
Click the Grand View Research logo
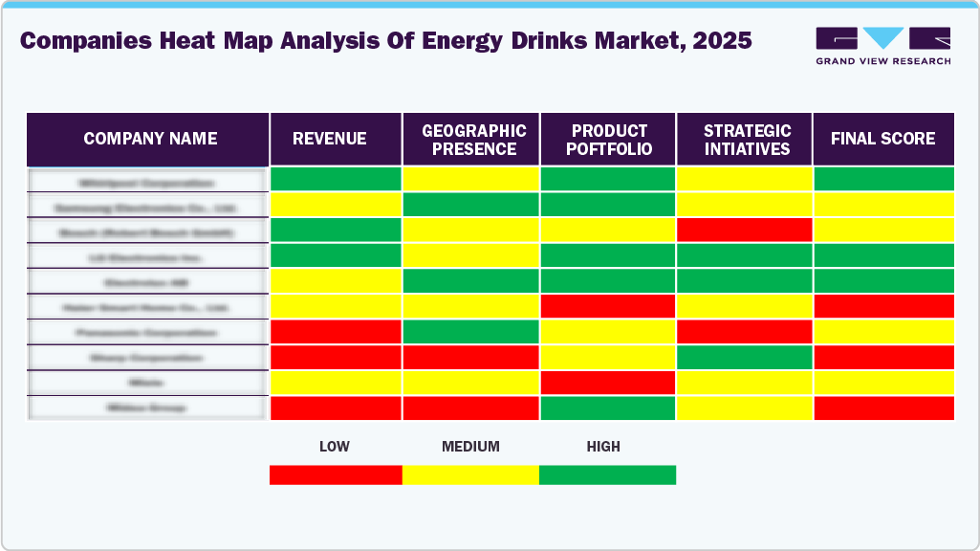(883, 46)
